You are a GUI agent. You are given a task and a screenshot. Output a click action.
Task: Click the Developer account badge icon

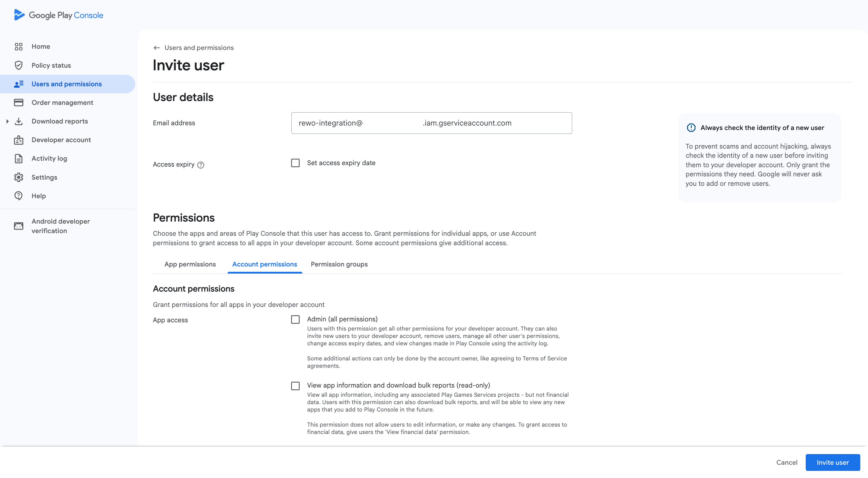(x=19, y=140)
